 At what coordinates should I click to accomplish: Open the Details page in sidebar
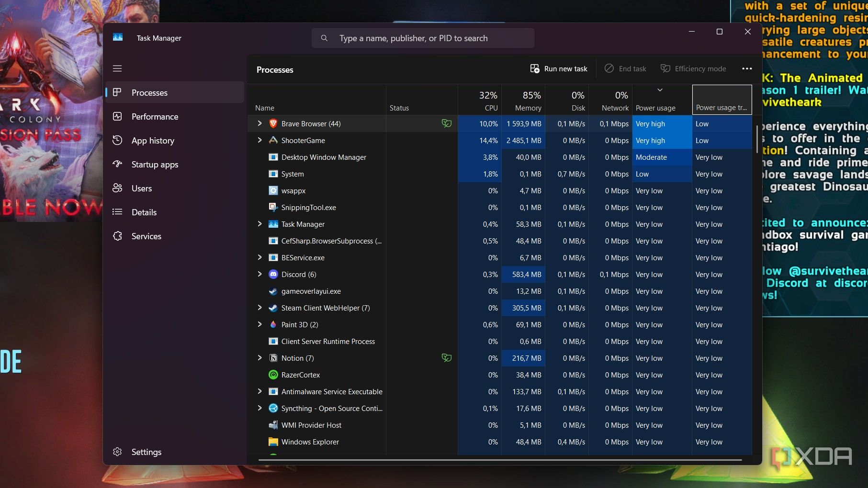pyautogui.click(x=175, y=212)
